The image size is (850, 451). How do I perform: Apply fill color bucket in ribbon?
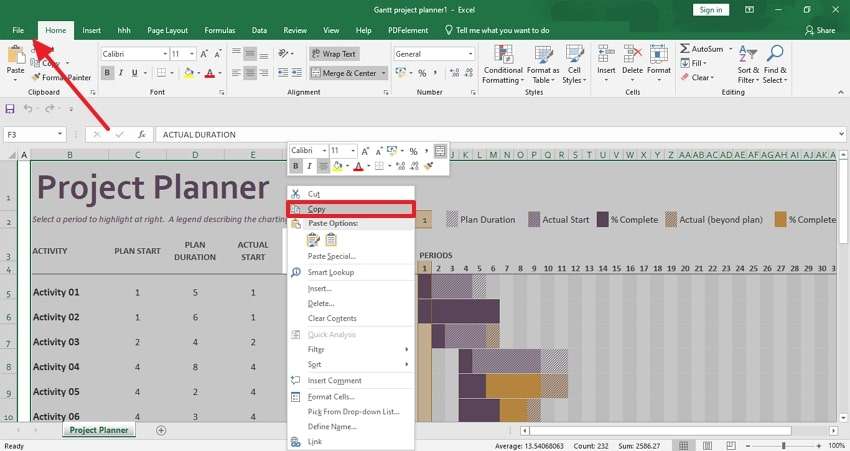[x=189, y=73]
